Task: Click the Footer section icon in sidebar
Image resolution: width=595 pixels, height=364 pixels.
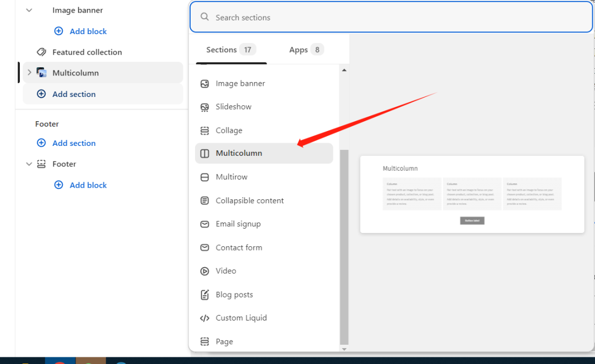Action: [x=41, y=164]
